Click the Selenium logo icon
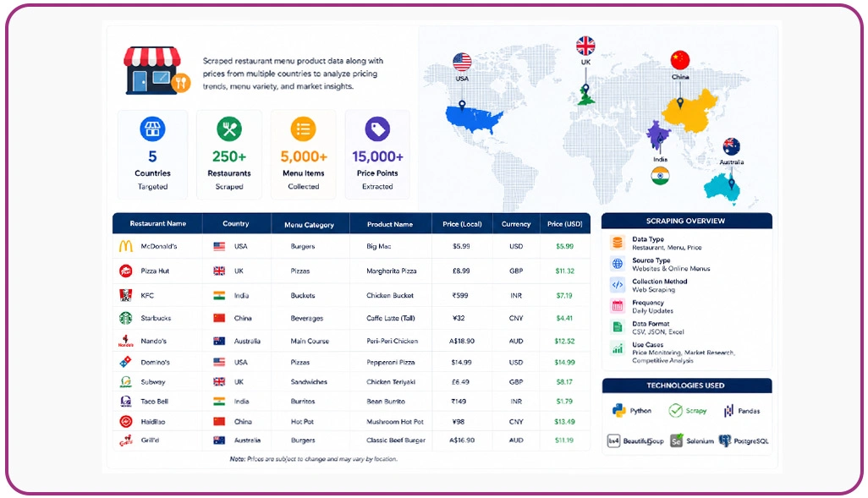 (x=677, y=441)
